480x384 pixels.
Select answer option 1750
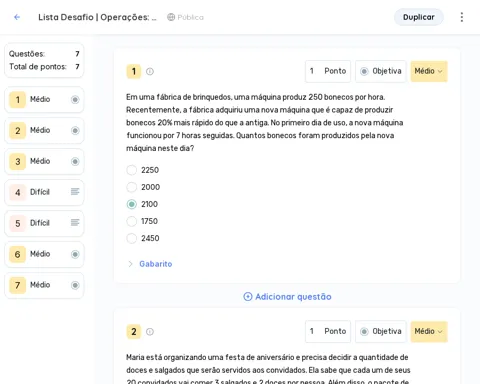(132, 221)
